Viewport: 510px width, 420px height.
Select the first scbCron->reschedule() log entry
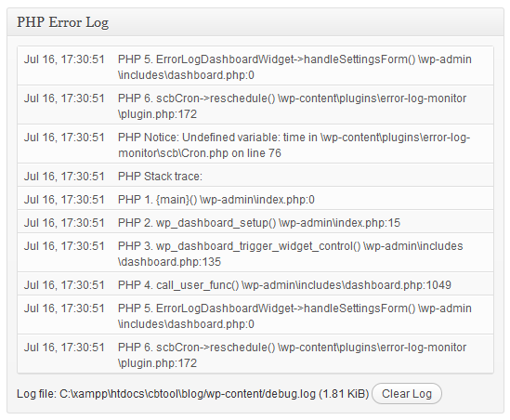coord(255,105)
